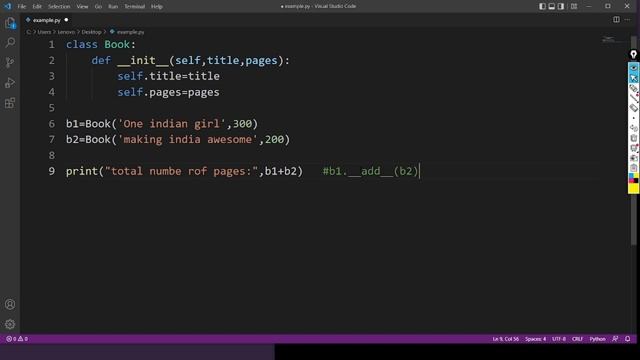Click the 'making india awesome' string

[188, 140]
